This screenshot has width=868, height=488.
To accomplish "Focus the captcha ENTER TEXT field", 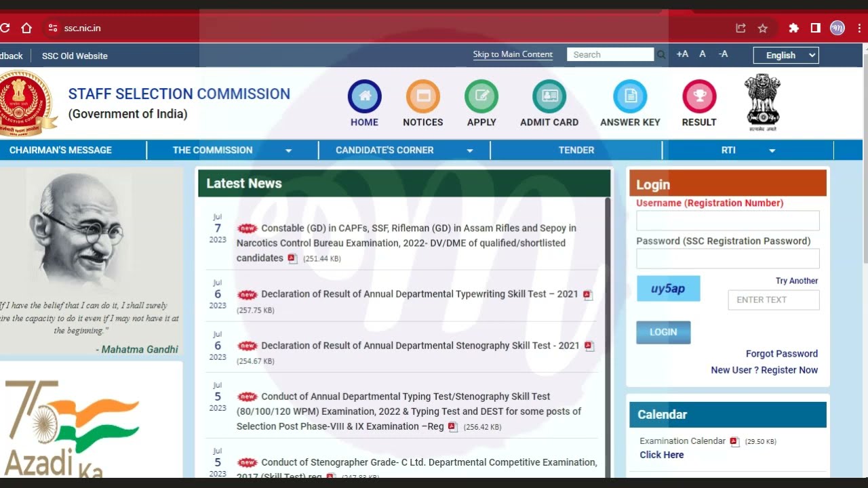I will tap(774, 300).
